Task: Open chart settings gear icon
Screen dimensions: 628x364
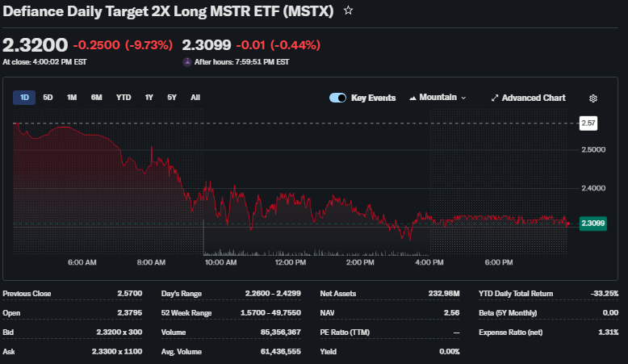Action: (593, 98)
